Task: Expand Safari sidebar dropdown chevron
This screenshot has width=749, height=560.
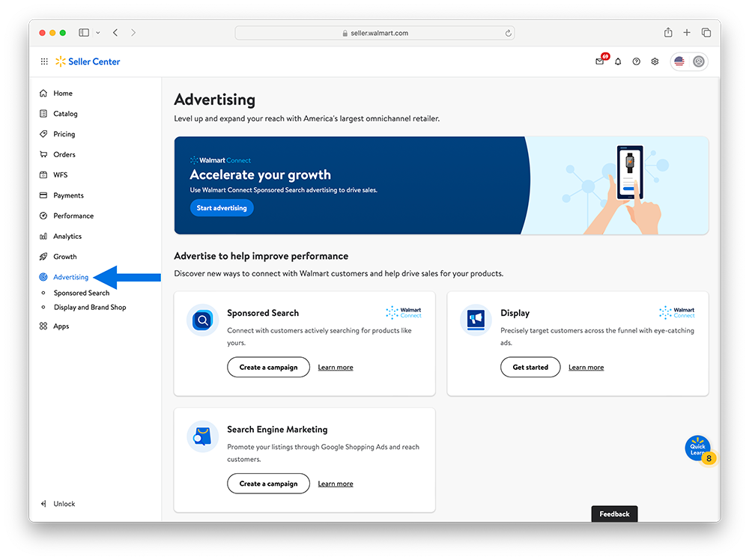Action: tap(98, 33)
